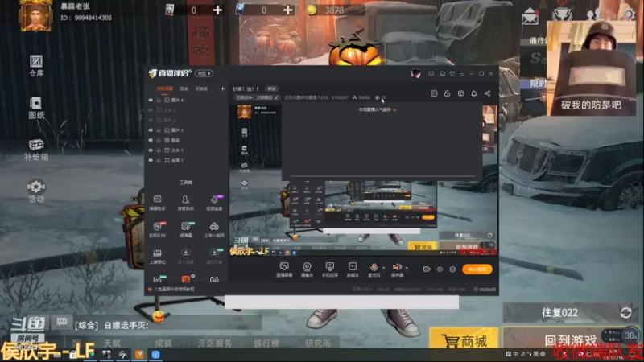Image resolution: width=644 pixels, height=362 pixels.
Task: Open the 天赋 talent tab in game
Action: pos(112,343)
